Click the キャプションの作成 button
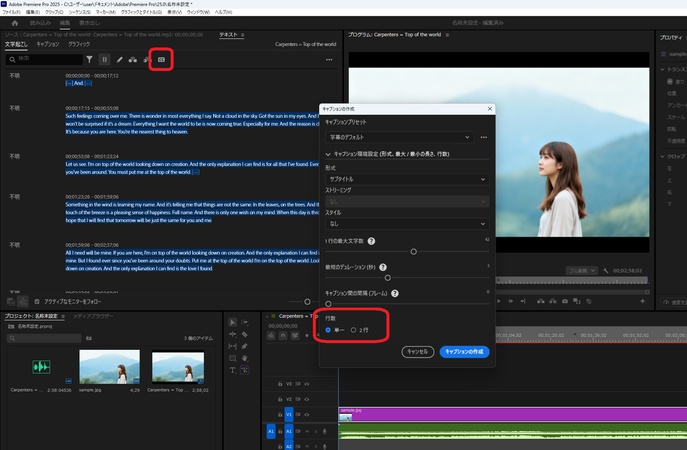Image resolution: width=687 pixels, height=450 pixels. (464, 352)
